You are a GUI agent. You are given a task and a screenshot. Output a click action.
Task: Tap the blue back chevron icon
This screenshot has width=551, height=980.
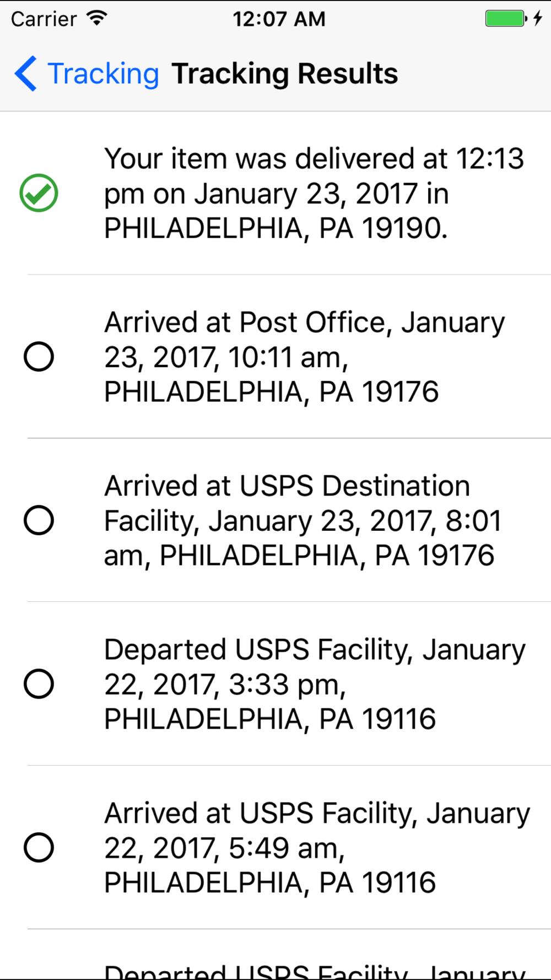tap(26, 73)
